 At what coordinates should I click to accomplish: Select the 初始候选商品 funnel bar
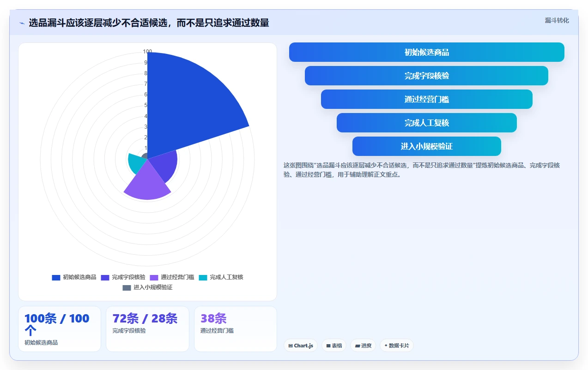click(x=426, y=52)
